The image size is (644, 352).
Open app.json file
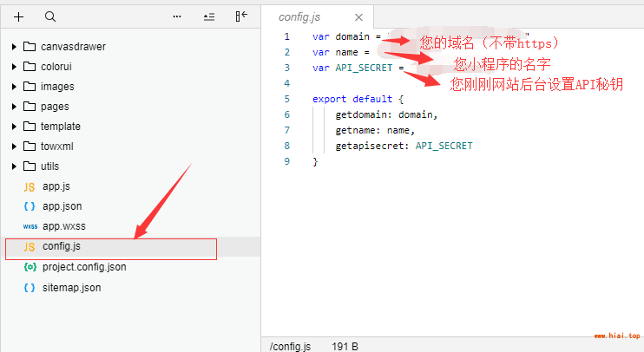click(x=62, y=206)
